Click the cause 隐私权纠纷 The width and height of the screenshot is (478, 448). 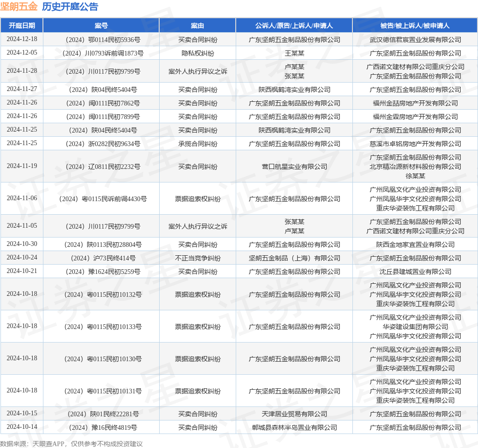(197, 53)
